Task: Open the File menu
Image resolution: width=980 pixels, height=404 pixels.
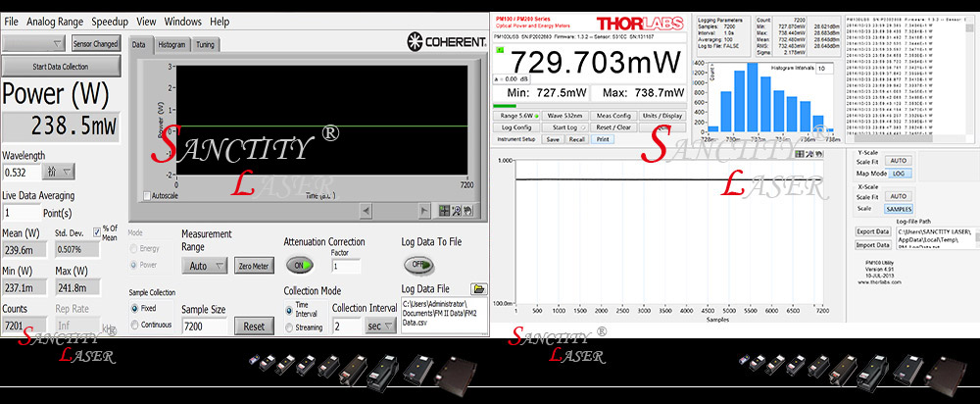Action: [11, 22]
